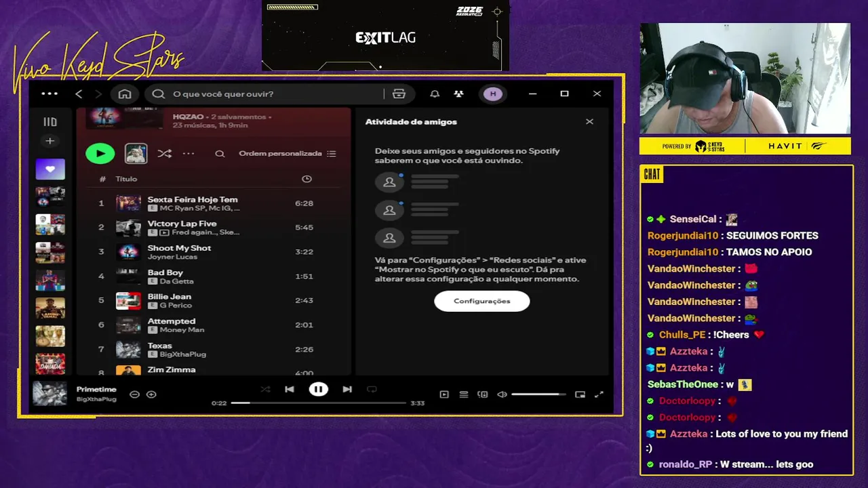Viewport: 868px width, 488px height.
Task: Open 'Primetime' now playing title
Action: (96, 390)
